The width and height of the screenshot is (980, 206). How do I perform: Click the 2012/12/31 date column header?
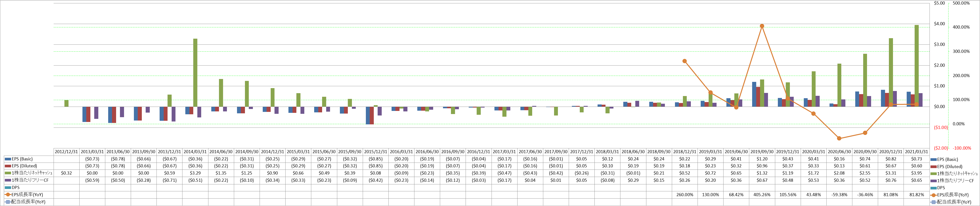click(x=66, y=152)
